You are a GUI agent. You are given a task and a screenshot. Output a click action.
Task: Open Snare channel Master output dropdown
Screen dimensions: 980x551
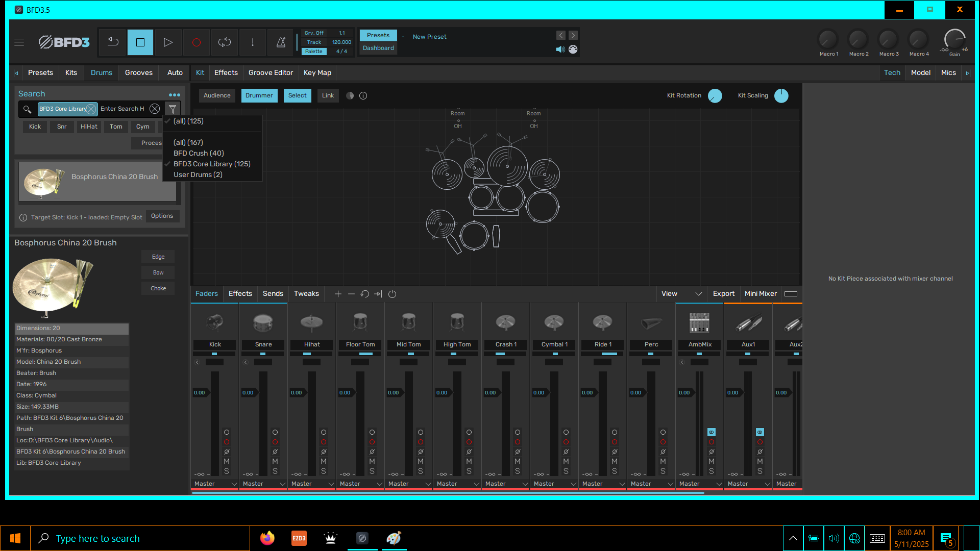pyautogui.click(x=263, y=484)
